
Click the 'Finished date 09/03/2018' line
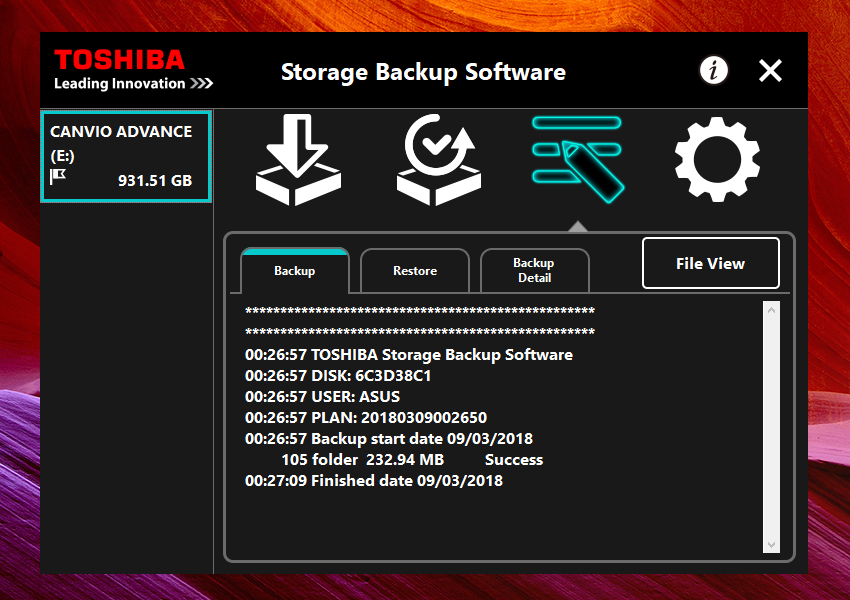pos(374,481)
